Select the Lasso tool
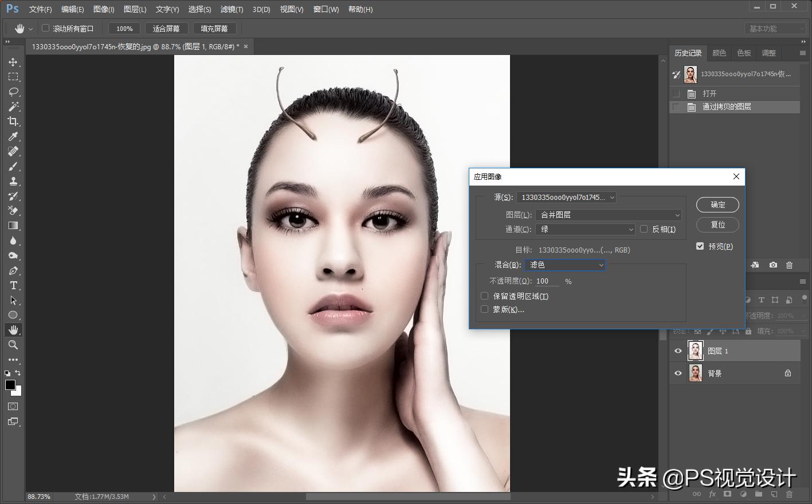Screen dimensions: 812x504 coord(13,92)
